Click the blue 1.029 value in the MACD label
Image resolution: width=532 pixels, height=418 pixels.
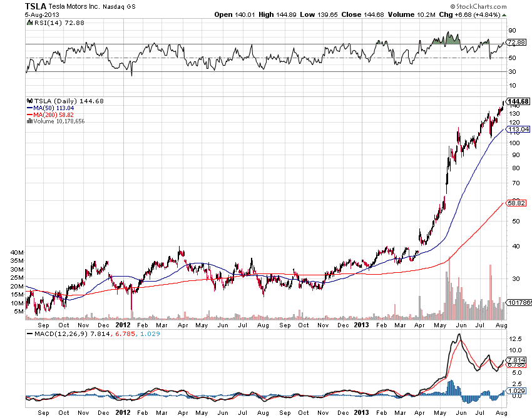150,334
